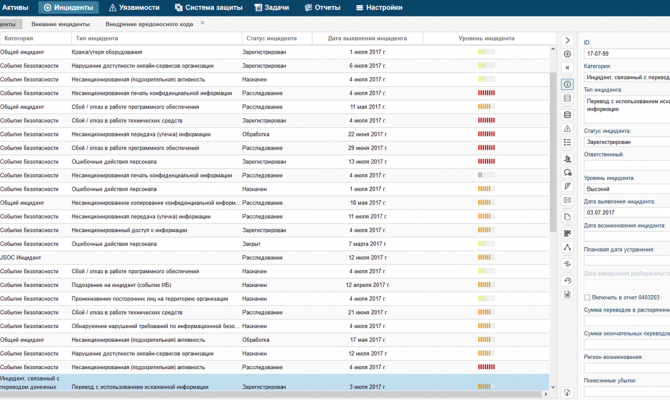
Task: Delete the incident with the small X icon
Action: pos(567,68)
